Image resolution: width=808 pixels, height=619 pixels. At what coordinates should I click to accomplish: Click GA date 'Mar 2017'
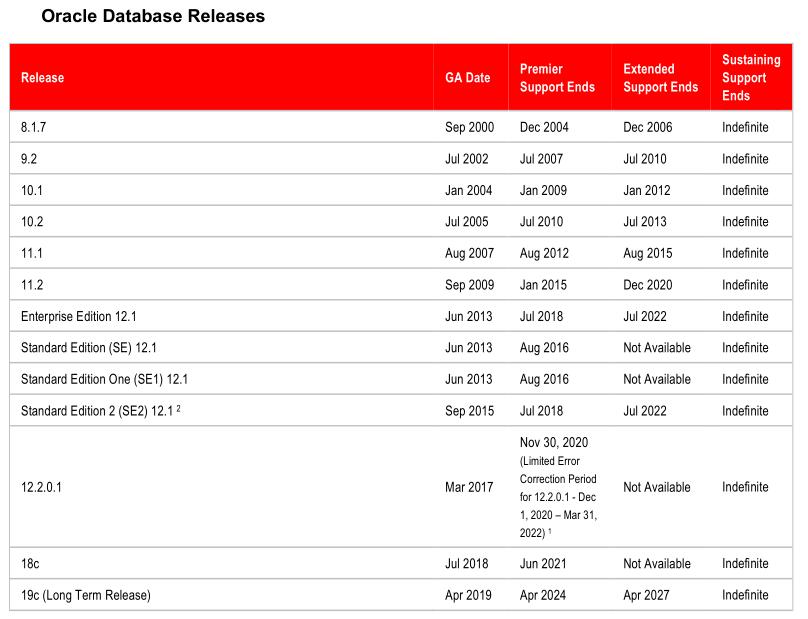pos(469,487)
